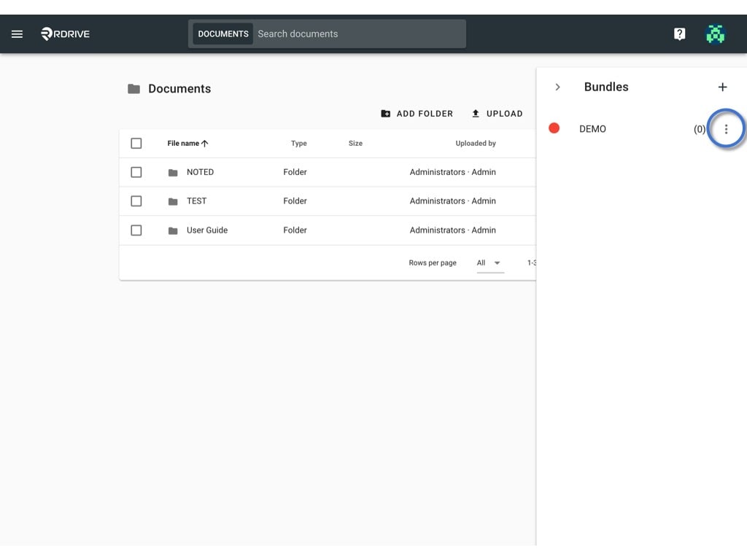Sort by File name arrow icon
This screenshot has width=747, height=560.
coord(205,144)
